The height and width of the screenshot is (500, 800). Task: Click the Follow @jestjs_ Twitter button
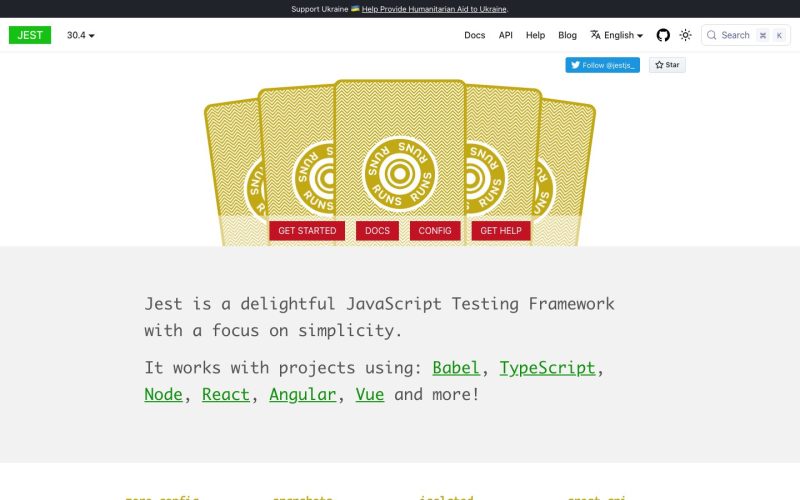point(602,65)
